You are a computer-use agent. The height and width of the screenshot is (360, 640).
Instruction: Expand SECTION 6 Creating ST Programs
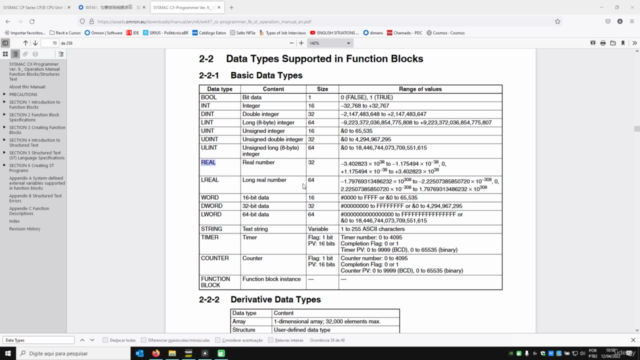[4, 165]
